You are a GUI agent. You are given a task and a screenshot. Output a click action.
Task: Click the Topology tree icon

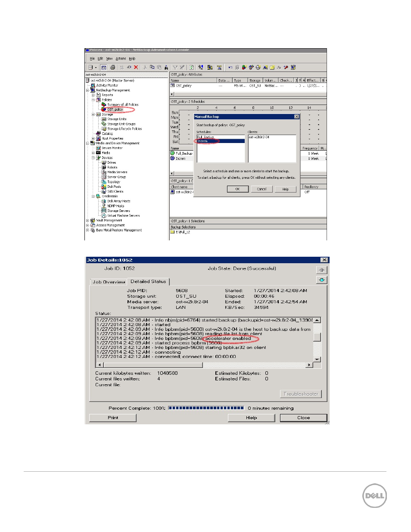click(104, 182)
